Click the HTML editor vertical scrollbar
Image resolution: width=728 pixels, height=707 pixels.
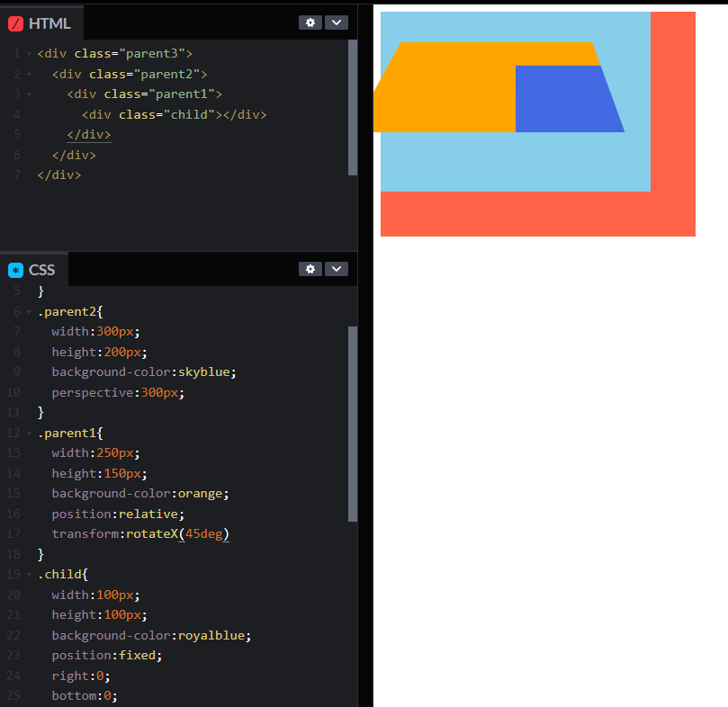point(353,108)
